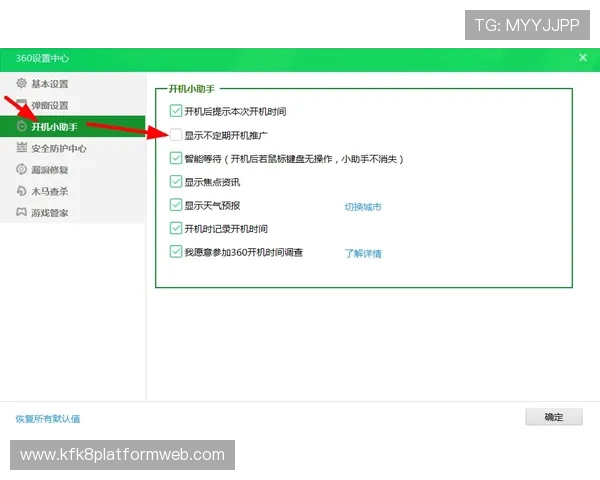Click the horse icon beside 木马查杀
This screenshot has height=480, width=600.
pos(21,190)
